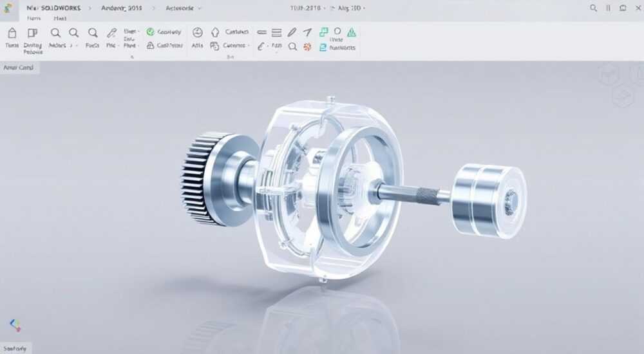Open the top entry in the stacked dropdown list
The image size is (644, 354).
pyautogui.click(x=131, y=31)
